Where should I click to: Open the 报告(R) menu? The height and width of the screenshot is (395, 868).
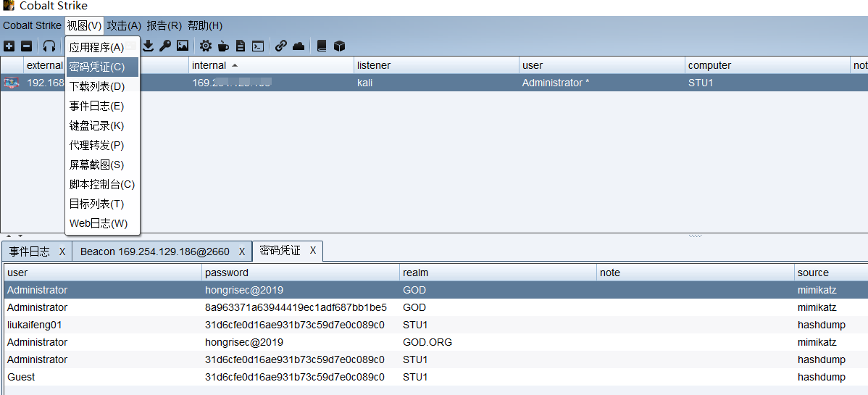pos(164,25)
